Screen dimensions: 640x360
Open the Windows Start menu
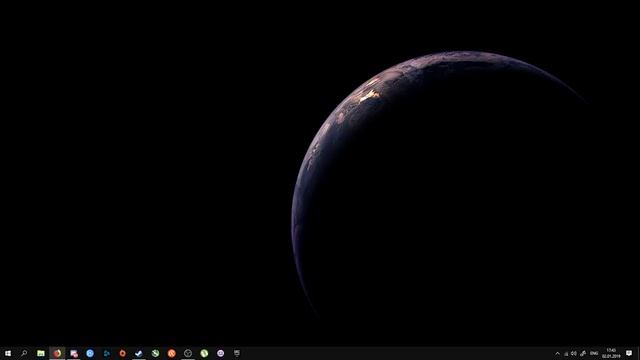[8, 353]
